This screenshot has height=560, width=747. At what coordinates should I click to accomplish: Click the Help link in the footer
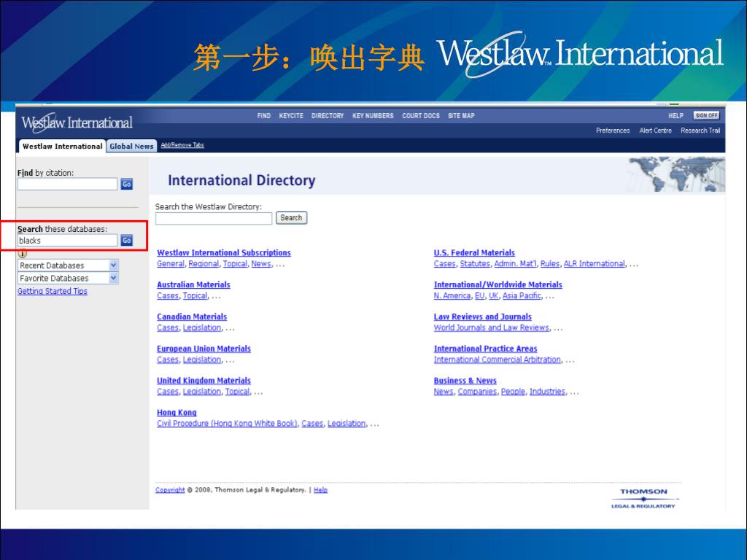[x=321, y=490]
